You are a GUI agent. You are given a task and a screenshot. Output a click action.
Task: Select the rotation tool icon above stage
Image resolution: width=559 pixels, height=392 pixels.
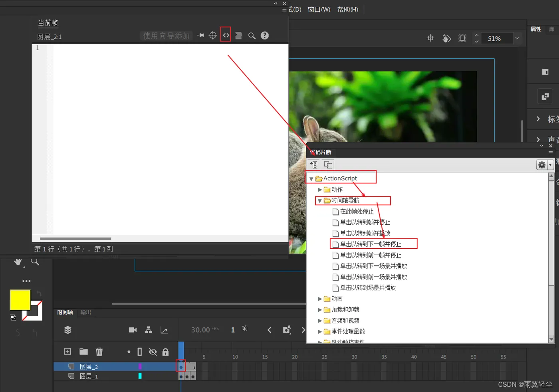point(446,38)
